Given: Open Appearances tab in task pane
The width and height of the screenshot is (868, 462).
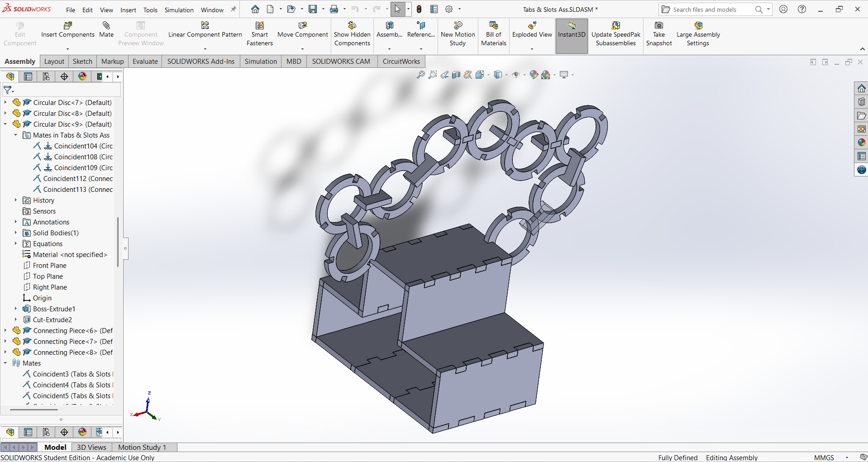Looking at the screenshot, I should [x=861, y=143].
